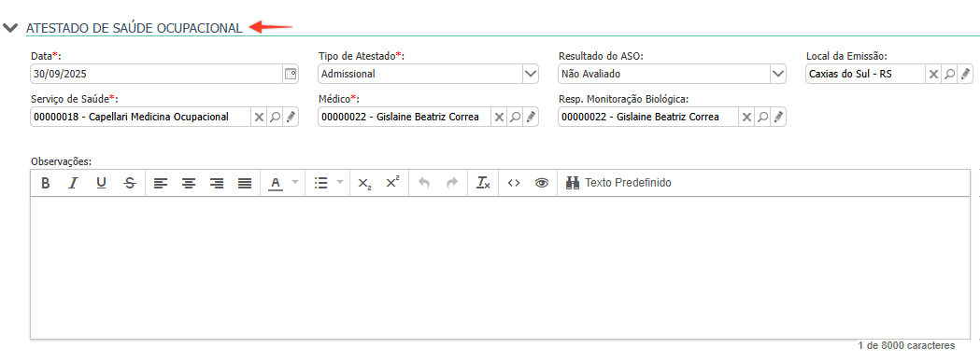Clear text formatting

[x=483, y=183]
